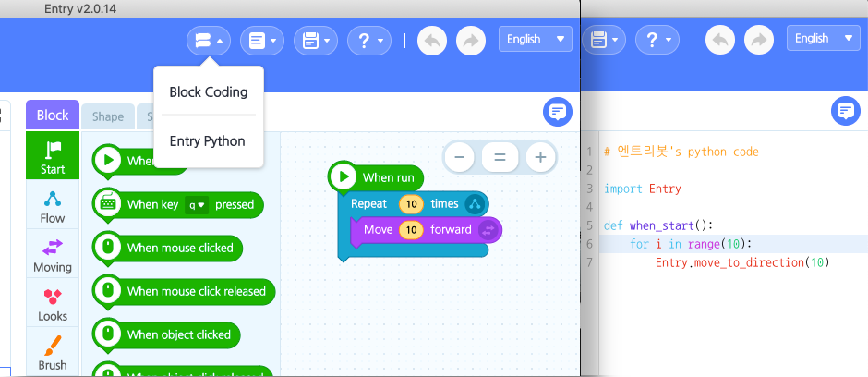Viewport: 868px width, 377px height.
Task: Switch to the Shape tab
Action: click(x=108, y=116)
